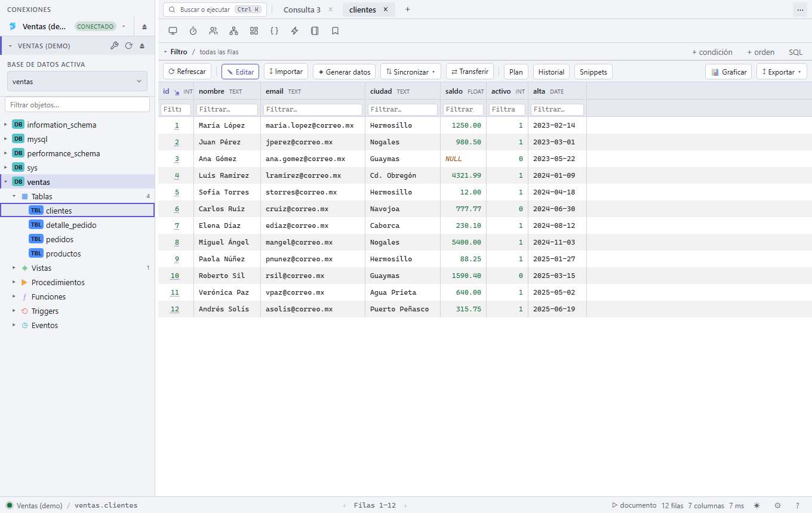Open settings gear in status bar
This screenshot has width=812, height=513.
tap(777, 505)
